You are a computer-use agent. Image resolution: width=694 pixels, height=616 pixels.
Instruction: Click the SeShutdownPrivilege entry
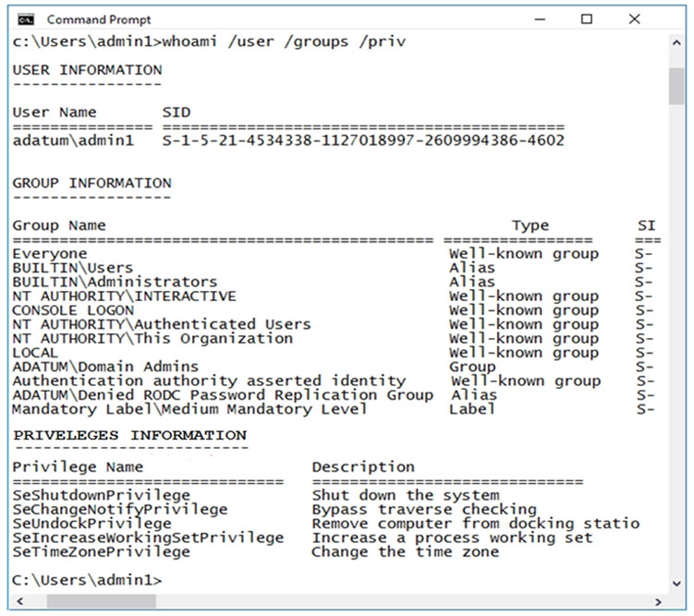click(102, 495)
